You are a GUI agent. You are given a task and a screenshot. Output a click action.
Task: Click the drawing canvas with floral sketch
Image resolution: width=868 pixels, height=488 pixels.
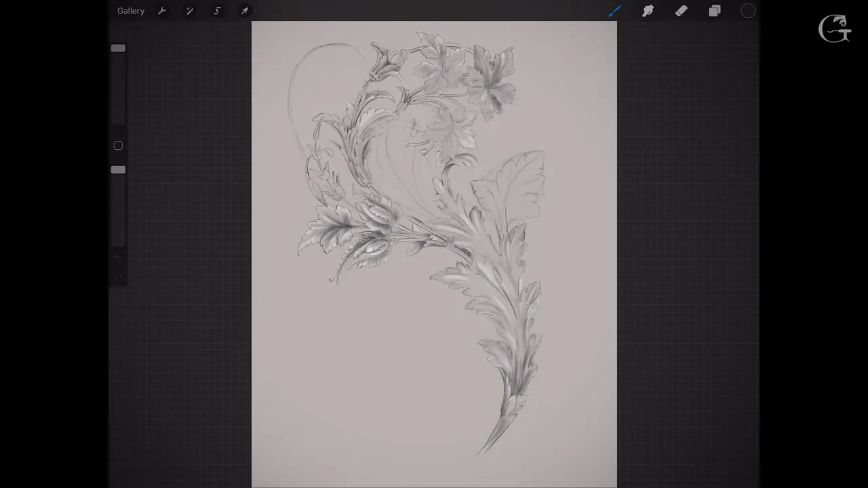point(434,254)
